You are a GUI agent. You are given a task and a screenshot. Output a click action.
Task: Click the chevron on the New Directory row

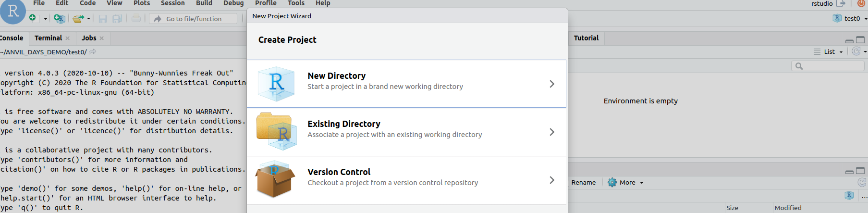point(552,84)
